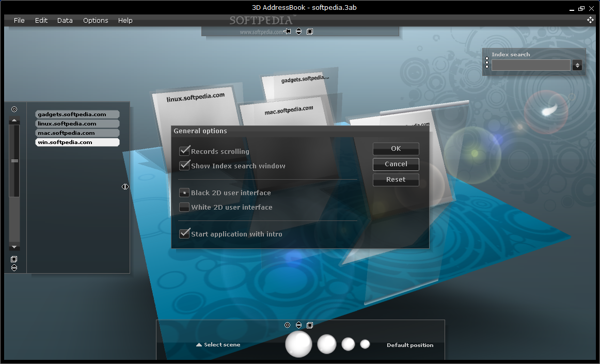Click inside the Index search input field
This screenshot has width=600, height=364.
pyautogui.click(x=531, y=66)
